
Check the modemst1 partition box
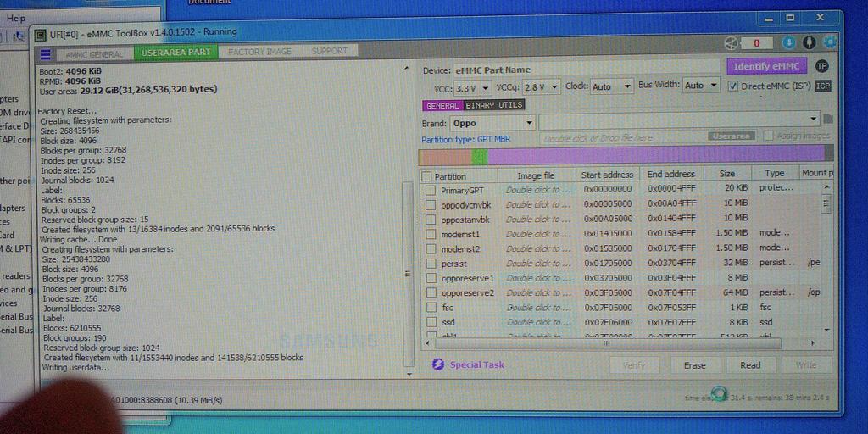pos(430,234)
